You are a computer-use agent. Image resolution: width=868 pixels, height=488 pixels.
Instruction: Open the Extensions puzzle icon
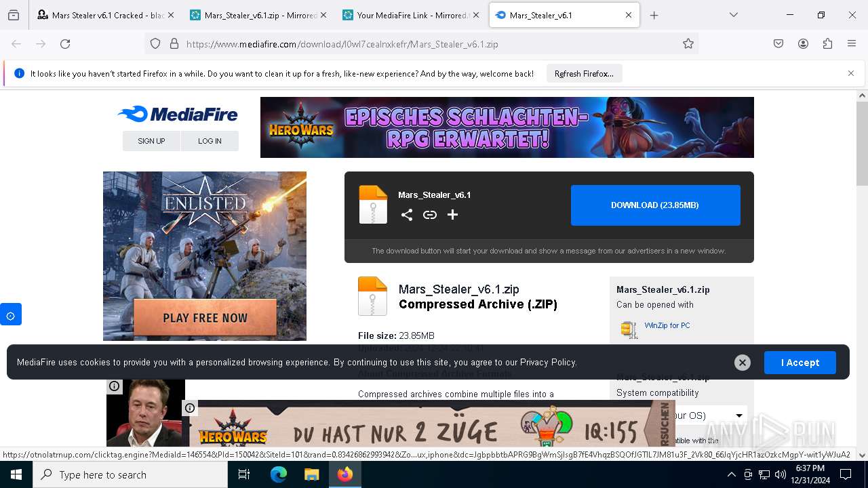(x=827, y=43)
